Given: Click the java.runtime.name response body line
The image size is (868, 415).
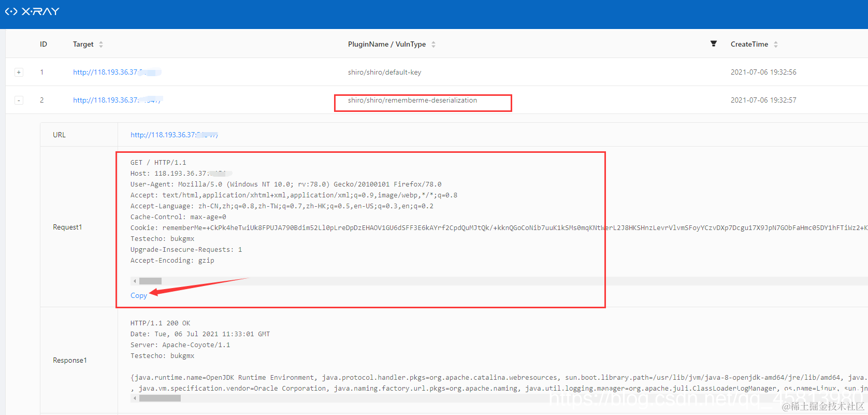Looking at the screenshot, I should coord(499,377).
